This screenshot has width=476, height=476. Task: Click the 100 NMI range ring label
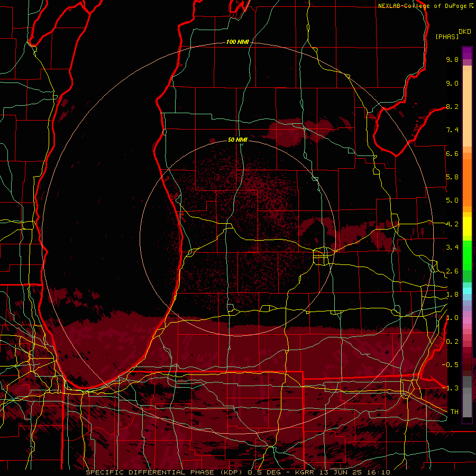tap(237, 42)
